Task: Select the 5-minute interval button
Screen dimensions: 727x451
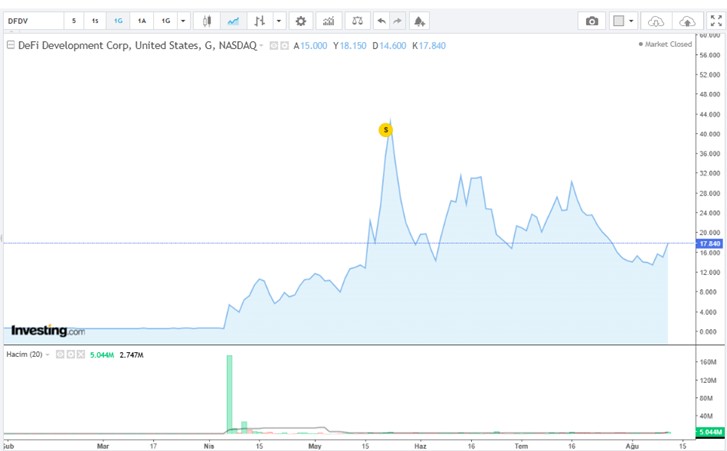Action: 74,21
